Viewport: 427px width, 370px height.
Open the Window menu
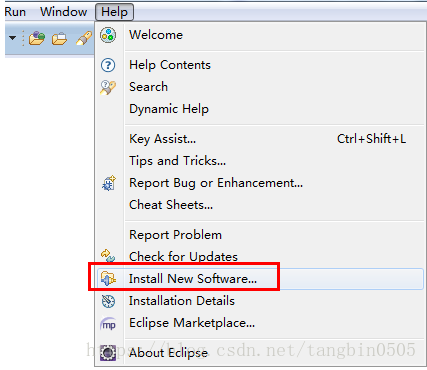click(x=64, y=12)
